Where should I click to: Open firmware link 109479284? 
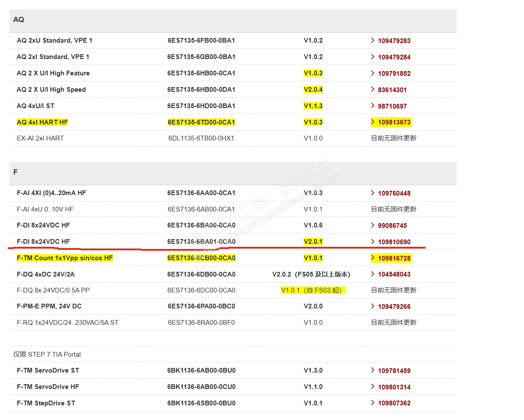(394, 57)
